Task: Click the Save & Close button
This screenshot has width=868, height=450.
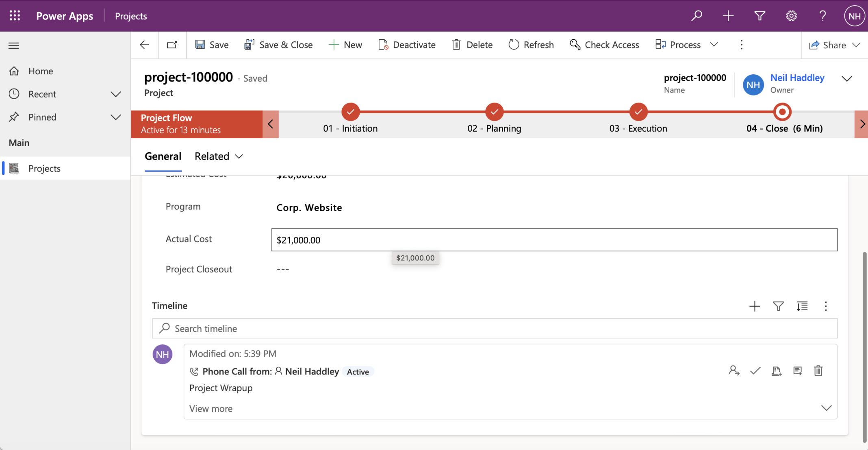Action: tap(278, 45)
